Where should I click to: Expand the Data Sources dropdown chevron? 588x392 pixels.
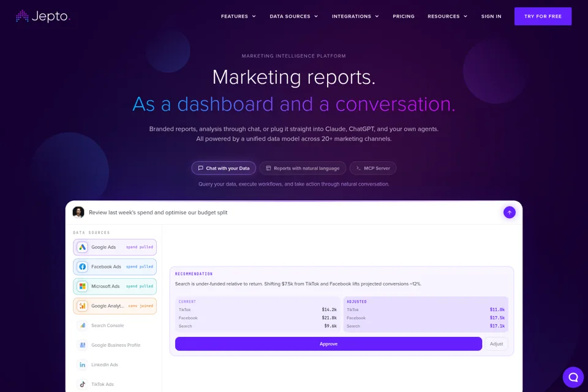pos(316,17)
